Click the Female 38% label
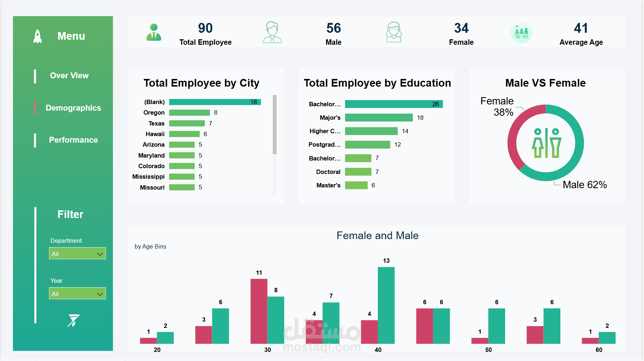This screenshot has height=361, width=644. pos(497,106)
